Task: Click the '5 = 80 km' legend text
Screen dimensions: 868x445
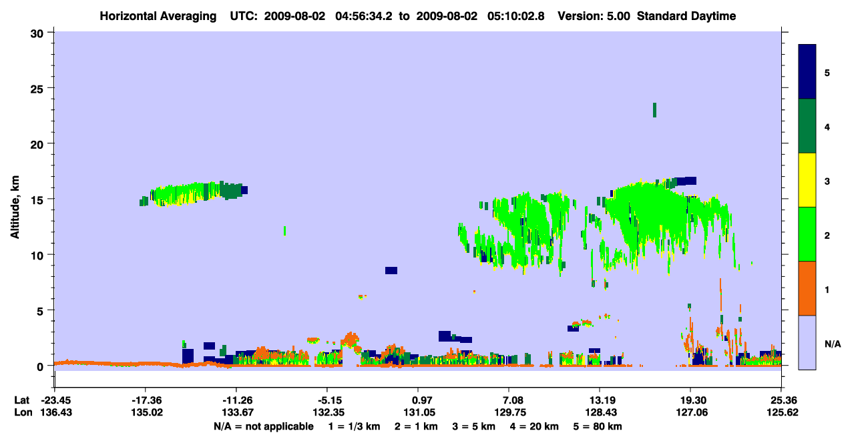Action: click(x=598, y=426)
